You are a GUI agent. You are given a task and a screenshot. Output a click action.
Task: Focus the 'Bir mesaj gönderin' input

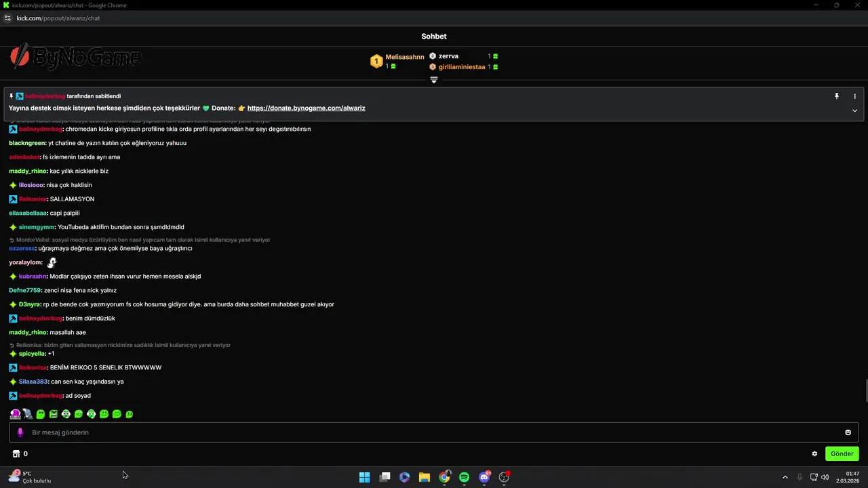point(434,432)
